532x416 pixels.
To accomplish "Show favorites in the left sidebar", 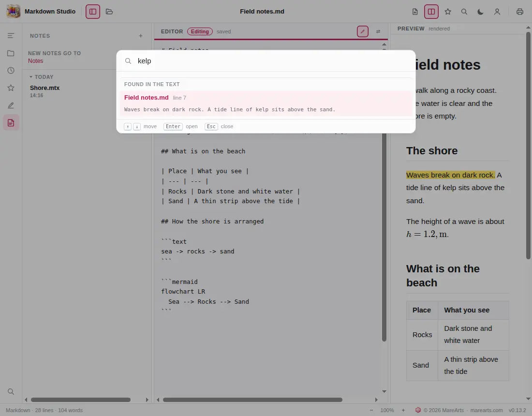I will (11, 88).
